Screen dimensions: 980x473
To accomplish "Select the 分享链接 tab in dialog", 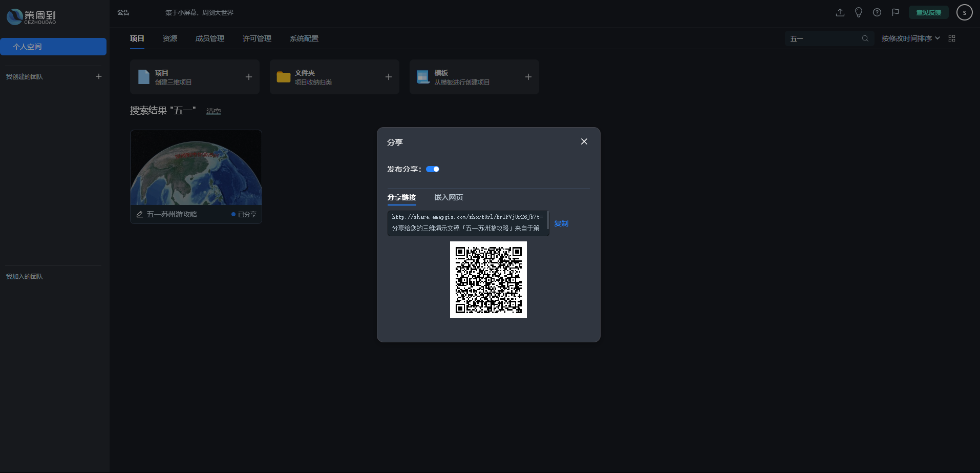I will pos(402,197).
